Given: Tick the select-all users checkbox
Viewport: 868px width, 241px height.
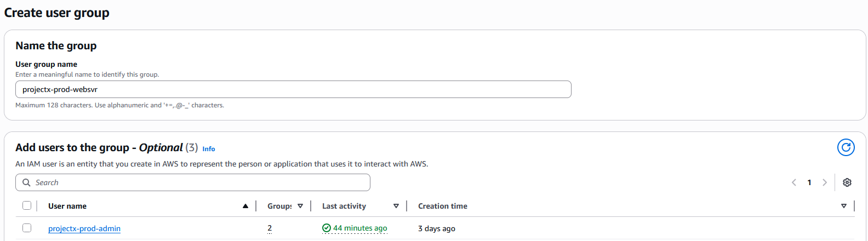Looking at the screenshot, I should pos(27,205).
